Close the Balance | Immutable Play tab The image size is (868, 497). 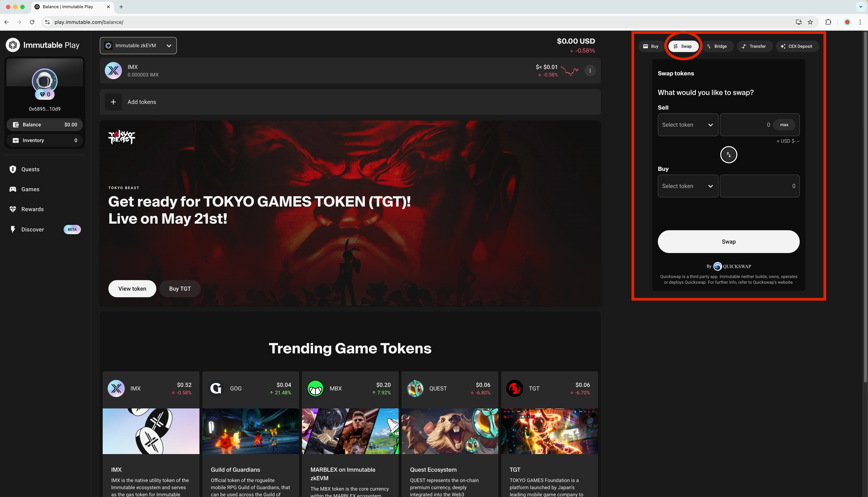point(109,7)
